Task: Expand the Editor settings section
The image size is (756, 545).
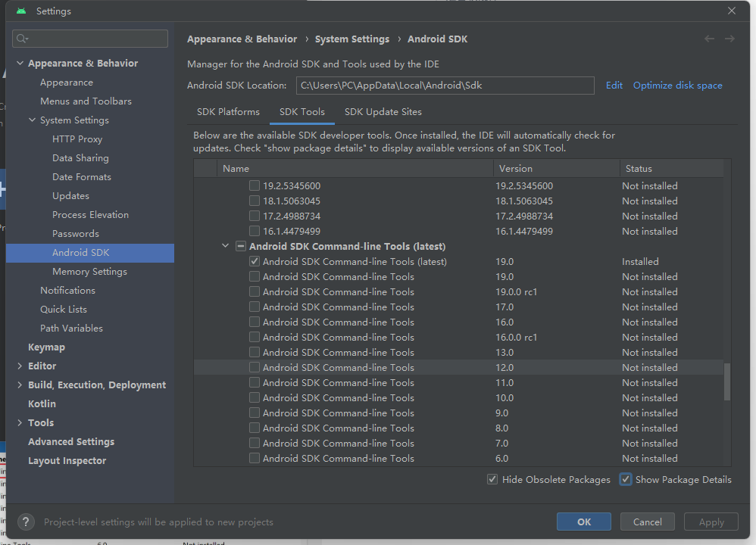Action: [20, 366]
